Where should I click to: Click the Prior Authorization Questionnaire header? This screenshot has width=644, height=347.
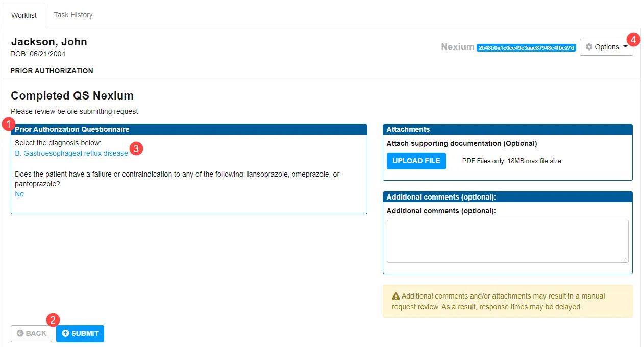[189, 129]
